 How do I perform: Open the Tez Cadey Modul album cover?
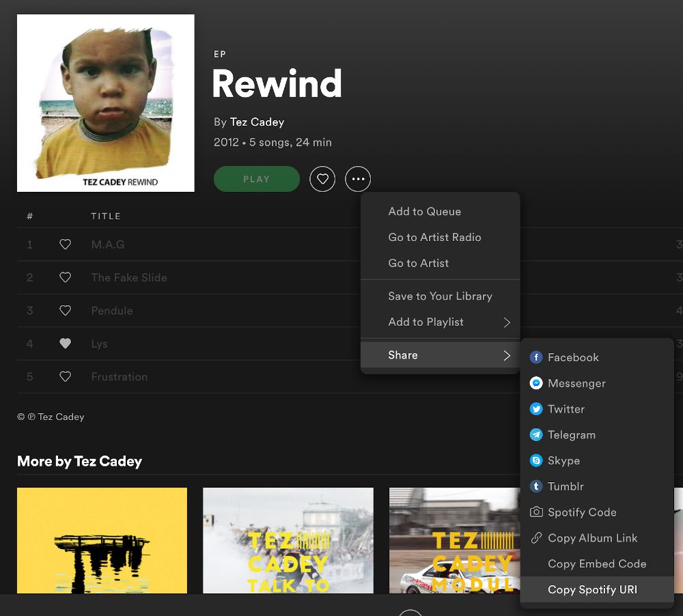pyautogui.click(x=454, y=540)
